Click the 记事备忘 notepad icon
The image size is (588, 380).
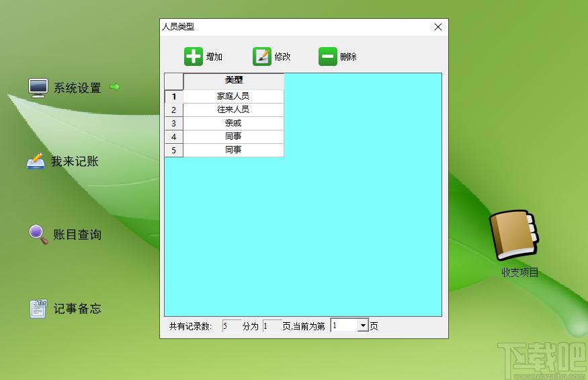pyautogui.click(x=38, y=309)
